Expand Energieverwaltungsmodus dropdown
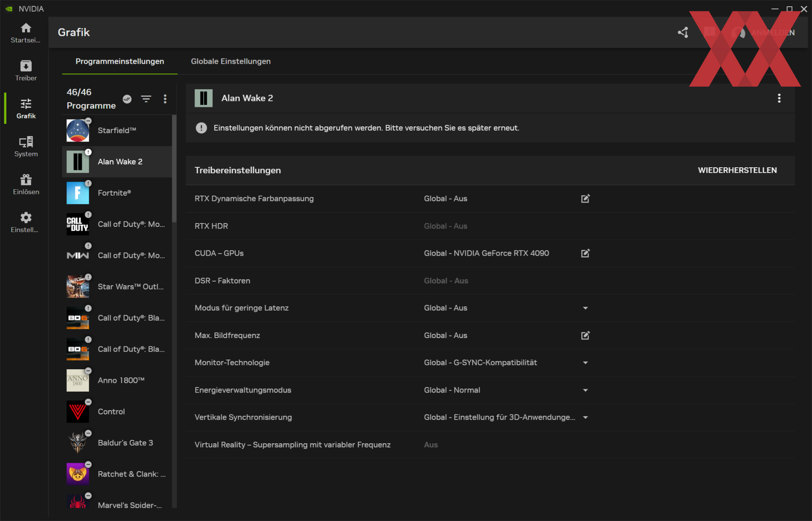The width and height of the screenshot is (812, 521). 585,390
